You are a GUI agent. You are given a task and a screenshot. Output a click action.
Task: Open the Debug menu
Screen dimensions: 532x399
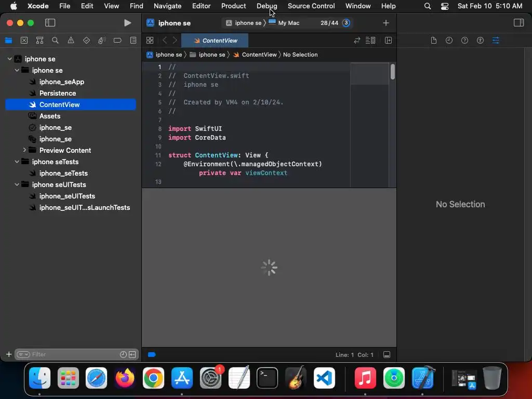[267, 6]
